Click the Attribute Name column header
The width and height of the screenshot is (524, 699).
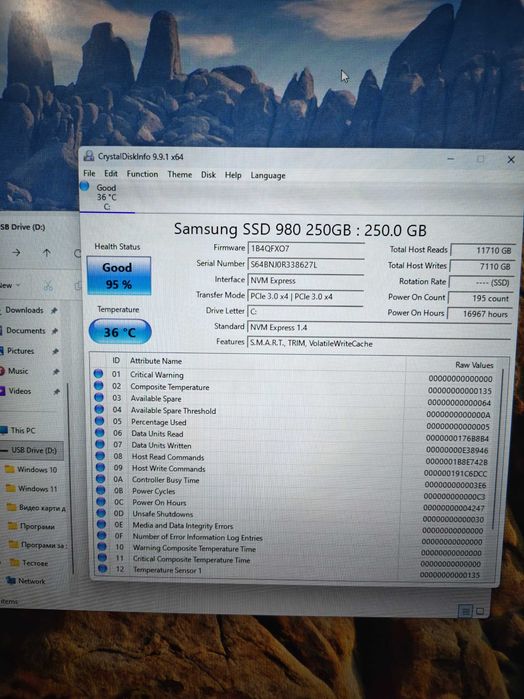tap(156, 361)
